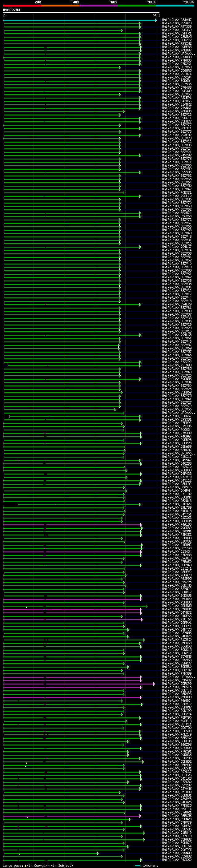Image resolution: width=197 pixels, height=868 pixels.
Task: Select the UniRef100_Q75JD5 label
Action: [177, 426]
